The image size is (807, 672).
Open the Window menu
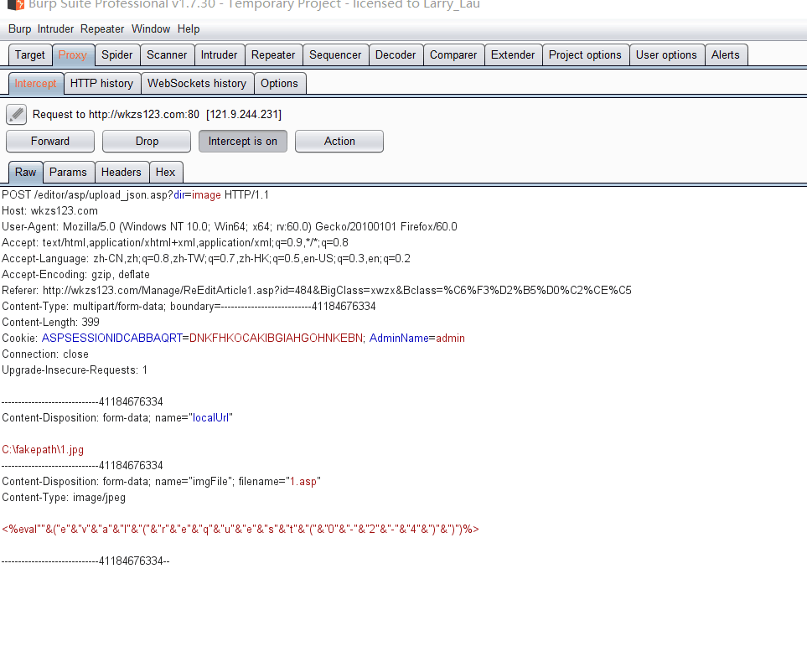click(x=151, y=28)
